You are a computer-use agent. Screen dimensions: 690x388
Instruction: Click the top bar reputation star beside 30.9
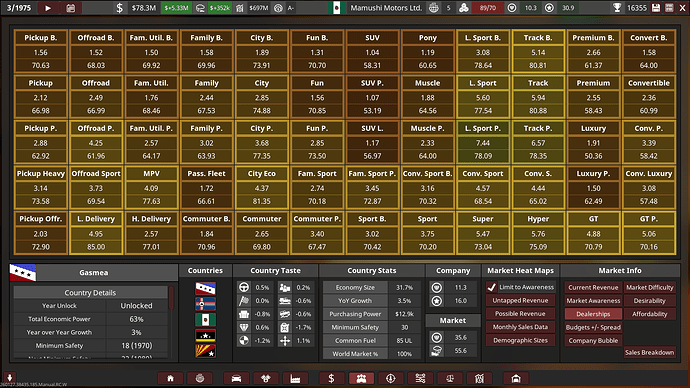click(549, 8)
